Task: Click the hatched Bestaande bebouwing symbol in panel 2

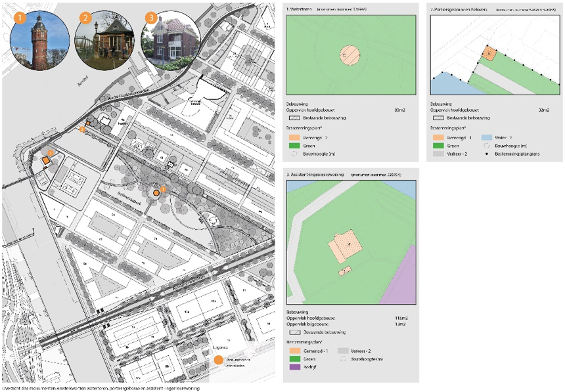Action: tap(438, 118)
